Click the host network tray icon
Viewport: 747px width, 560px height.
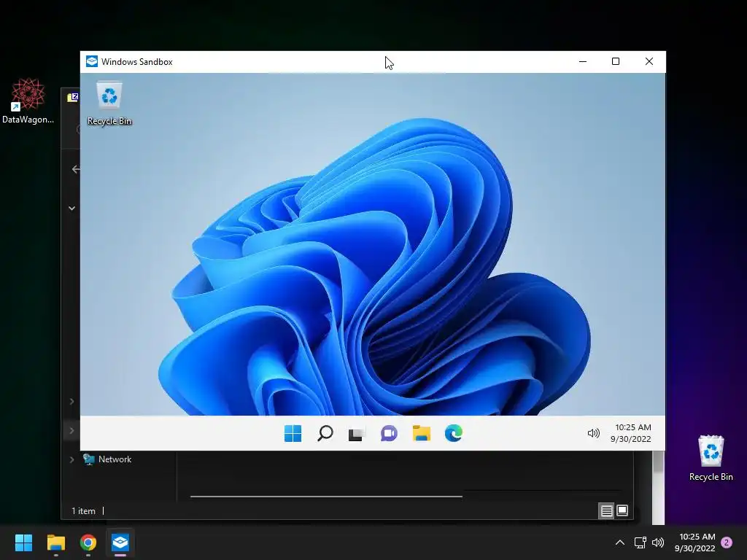click(640, 542)
